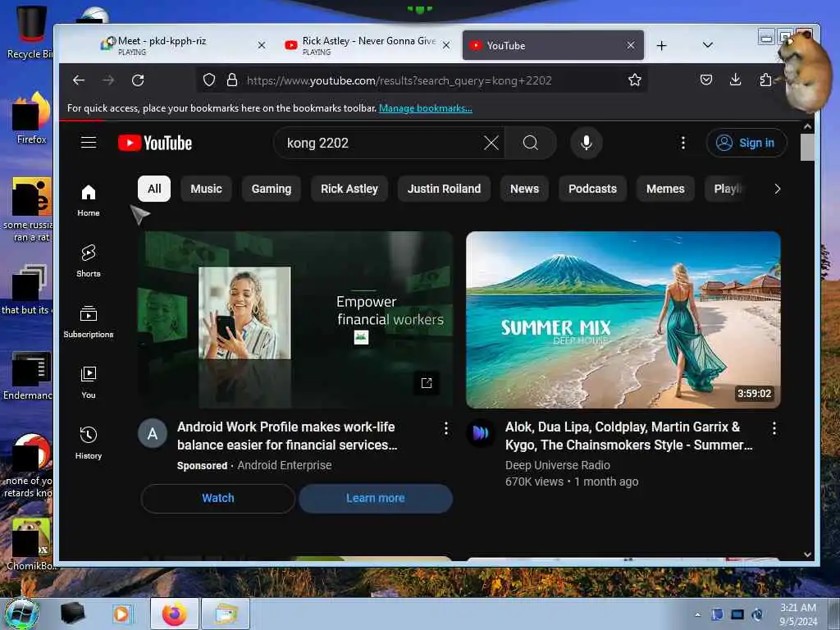Open the Summer Mix video thumbnail
Screen dimensions: 840x630
(623, 320)
